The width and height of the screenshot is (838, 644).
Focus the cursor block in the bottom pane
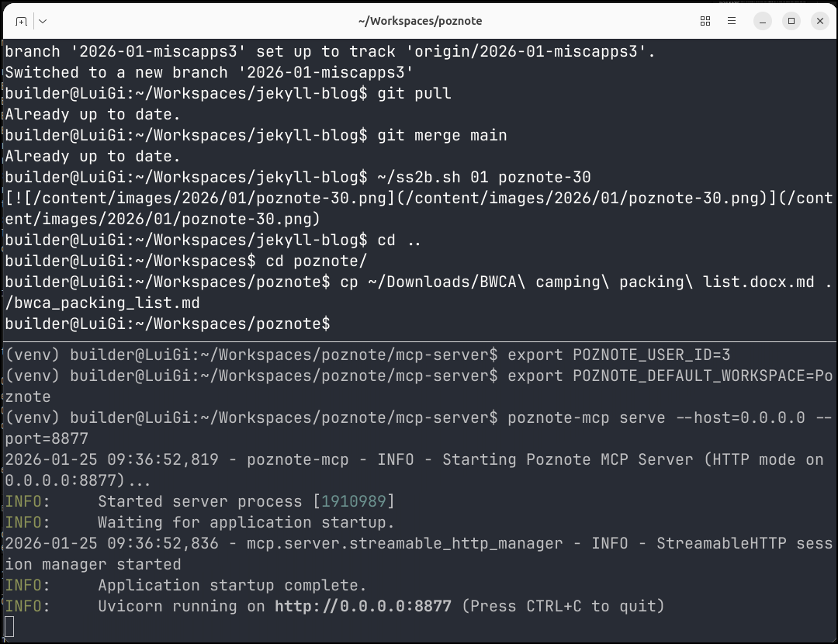click(9, 626)
